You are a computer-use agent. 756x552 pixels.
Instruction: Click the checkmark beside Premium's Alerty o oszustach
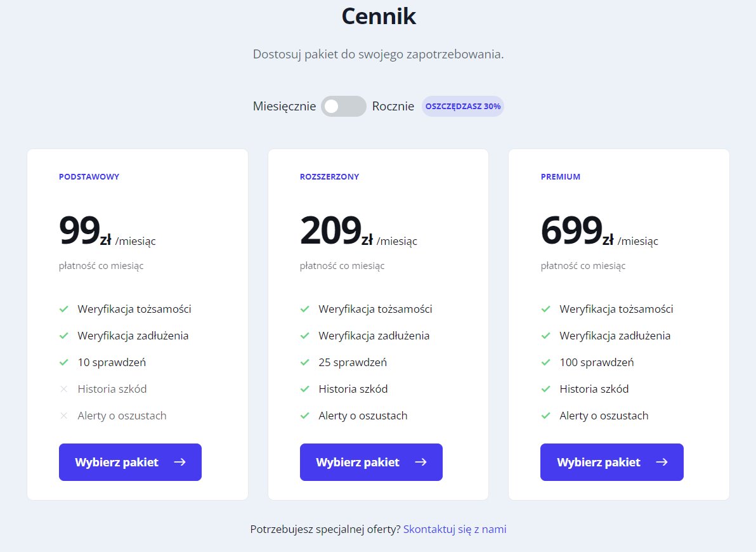tap(545, 416)
